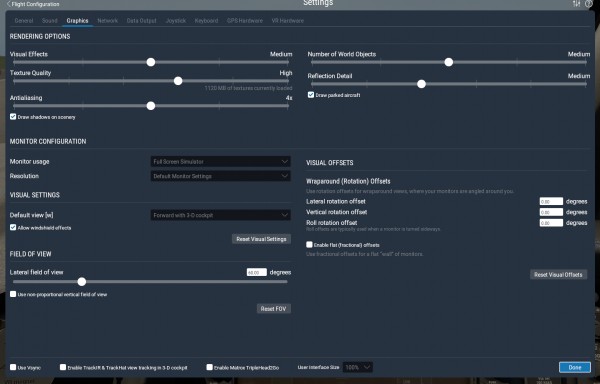Screen dimensions: 600x384
Task: Enable flat (fractional) offsets checkbox
Action: 309,245
